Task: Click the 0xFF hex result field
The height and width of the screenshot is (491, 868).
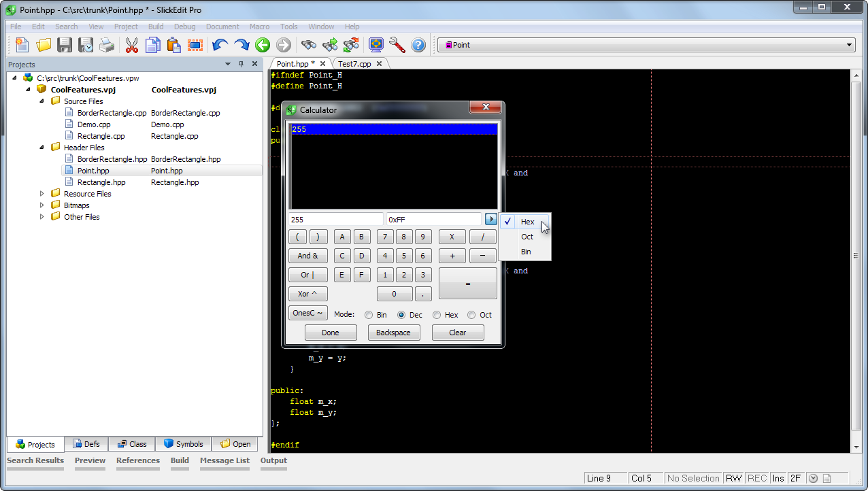Action: pos(433,220)
